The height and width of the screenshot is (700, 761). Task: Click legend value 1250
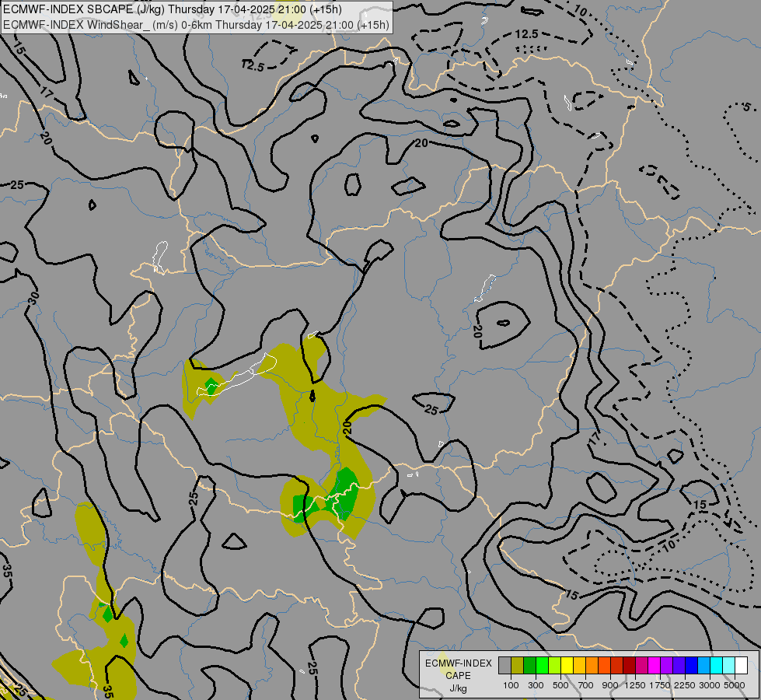point(635,685)
